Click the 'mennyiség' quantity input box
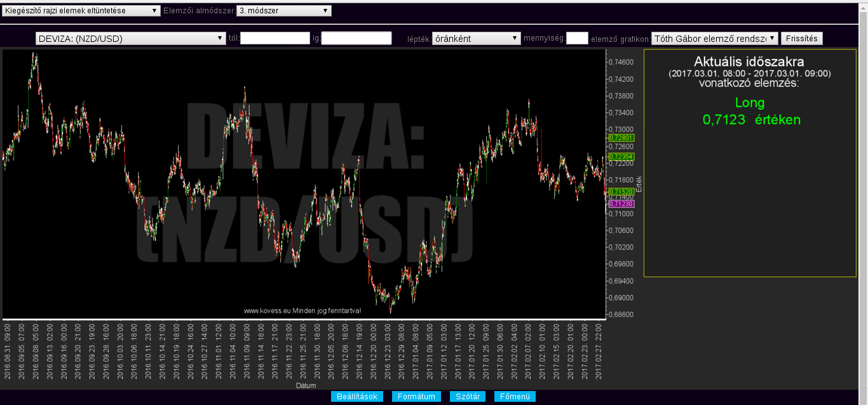868x405 pixels. [577, 39]
